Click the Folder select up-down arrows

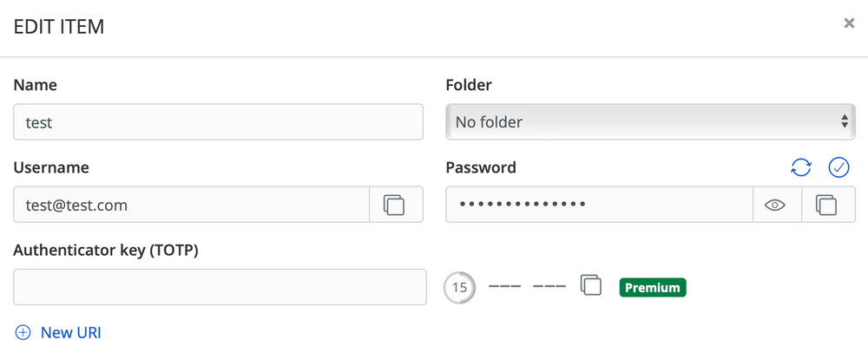[x=845, y=121]
